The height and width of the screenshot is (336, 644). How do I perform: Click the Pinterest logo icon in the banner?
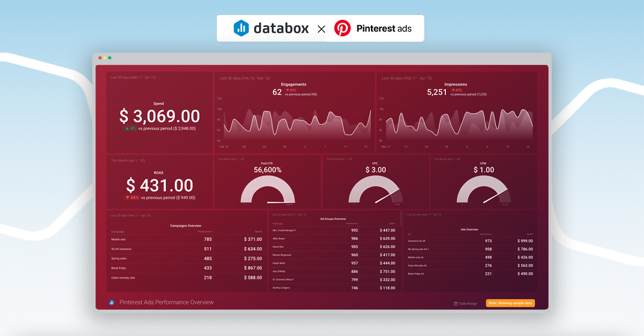[342, 28]
